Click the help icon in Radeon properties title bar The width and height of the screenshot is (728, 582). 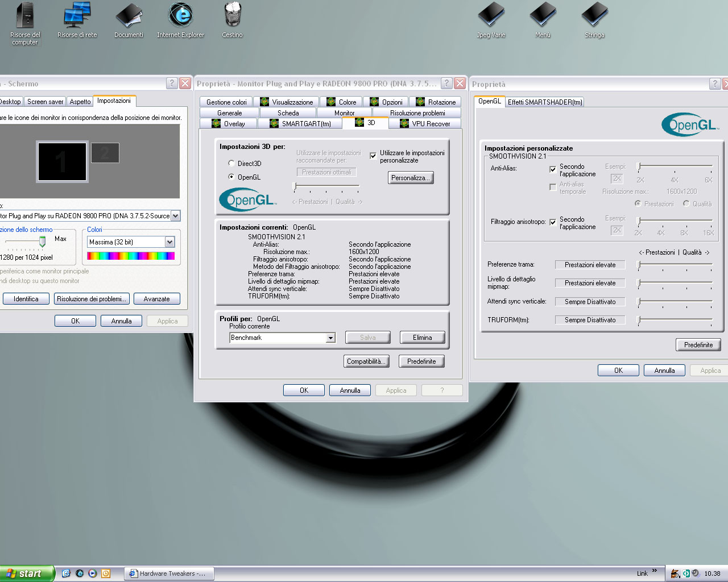pyautogui.click(x=446, y=84)
